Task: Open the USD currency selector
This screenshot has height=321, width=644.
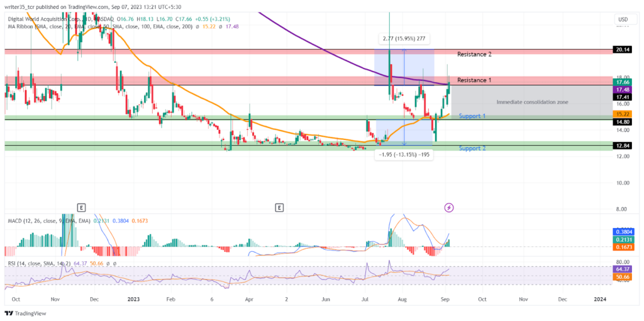Action: pos(625,19)
